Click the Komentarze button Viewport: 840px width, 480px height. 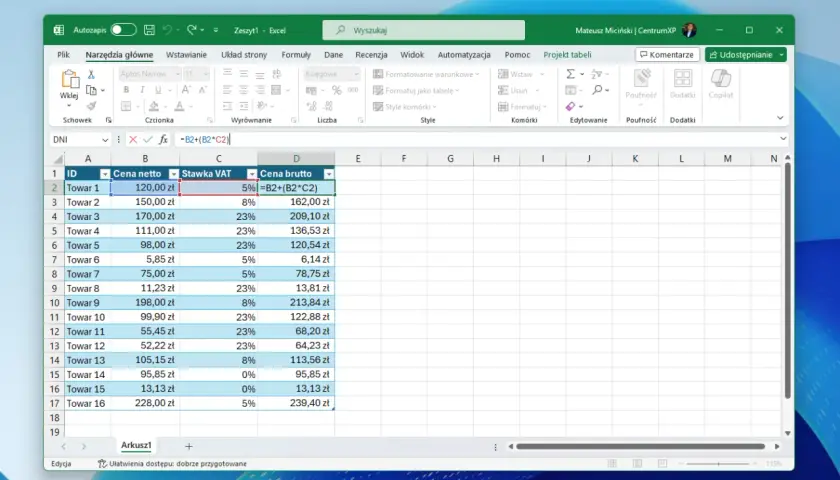coord(667,55)
